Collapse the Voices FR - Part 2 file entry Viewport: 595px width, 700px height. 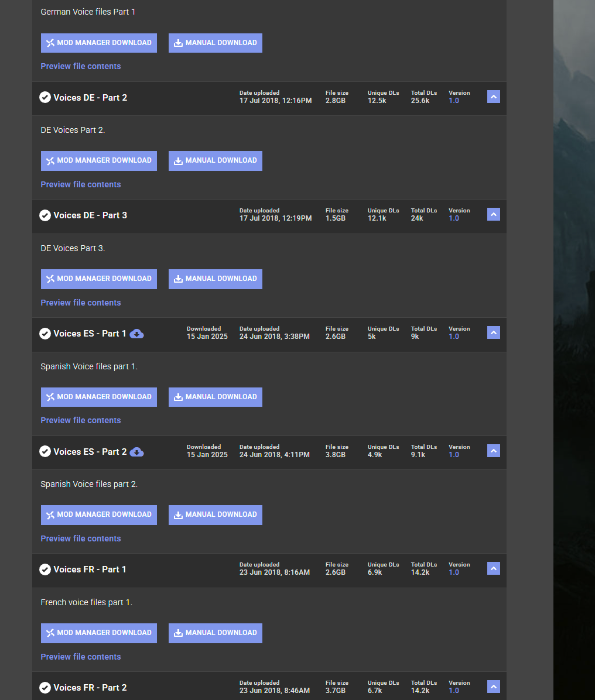click(x=493, y=687)
